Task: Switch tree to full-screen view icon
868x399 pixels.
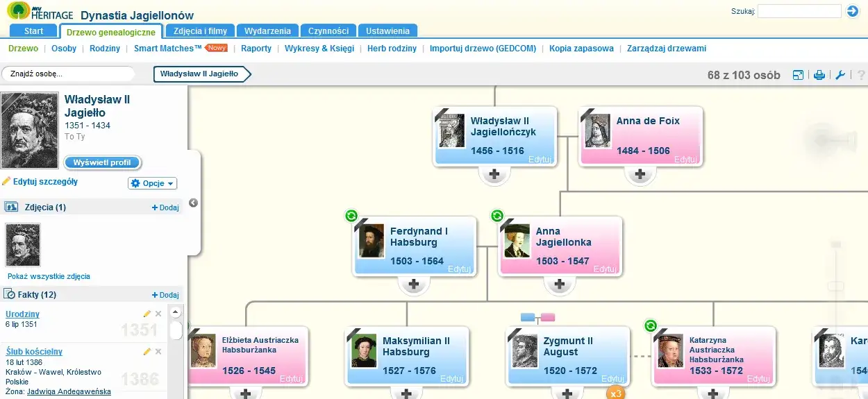Action: click(799, 75)
